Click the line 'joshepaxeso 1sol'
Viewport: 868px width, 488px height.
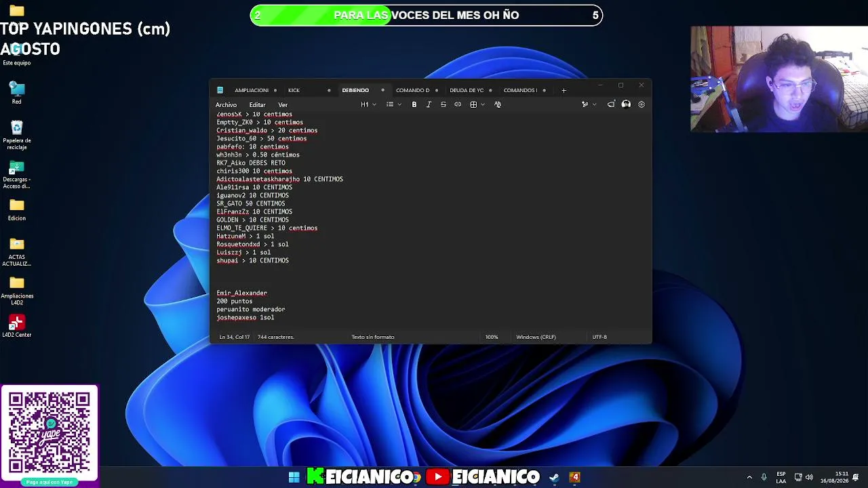click(x=245, y=317)
